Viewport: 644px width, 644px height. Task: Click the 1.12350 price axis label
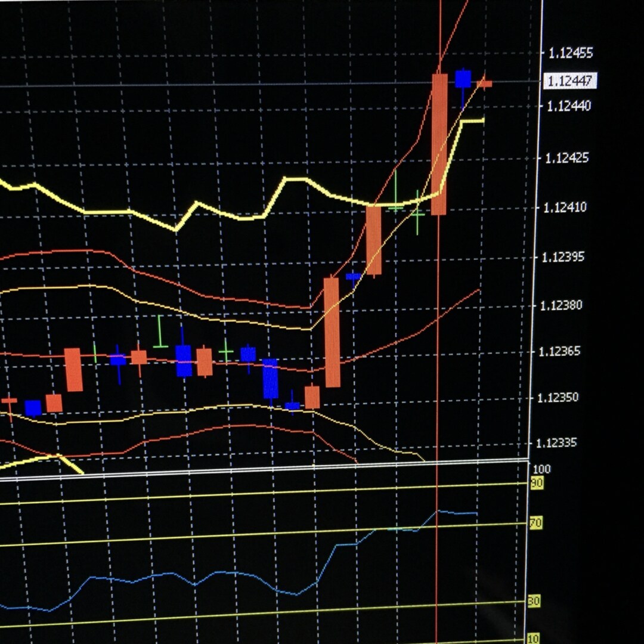click(x=558, y=398)
